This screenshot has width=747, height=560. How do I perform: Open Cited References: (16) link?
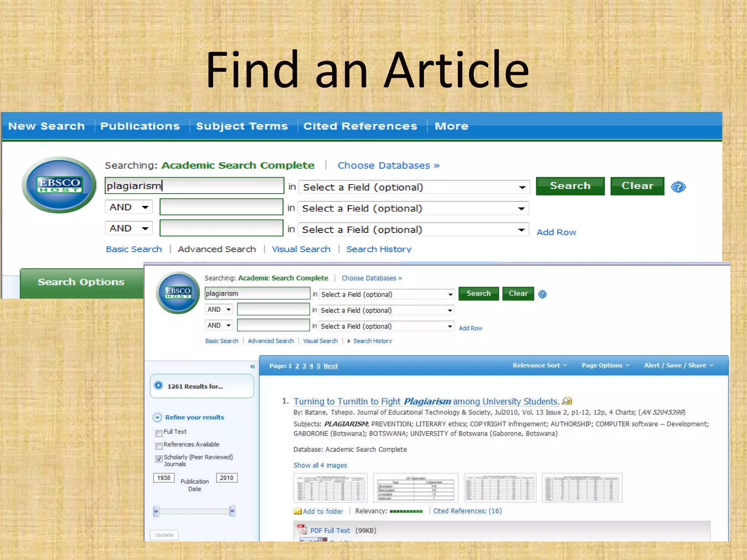tap(468, 511)
